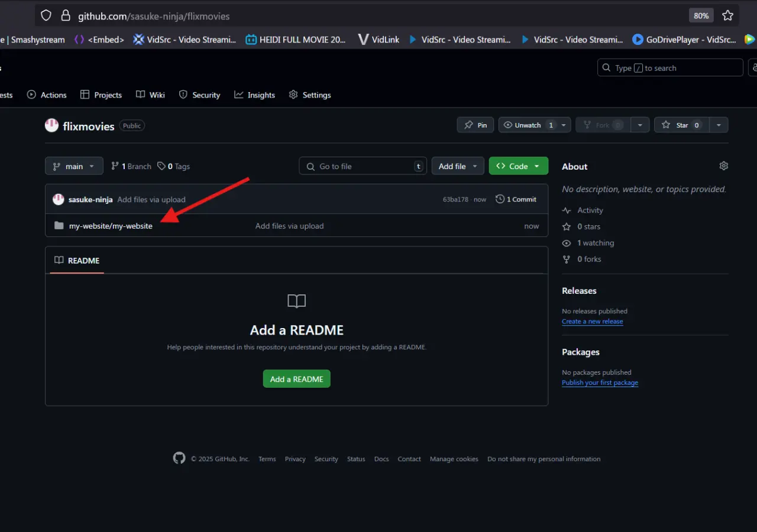This screenshot has width=757, height=532.
Task: Open the my-website/my-website folder
Action: click(x=111, y=226)
